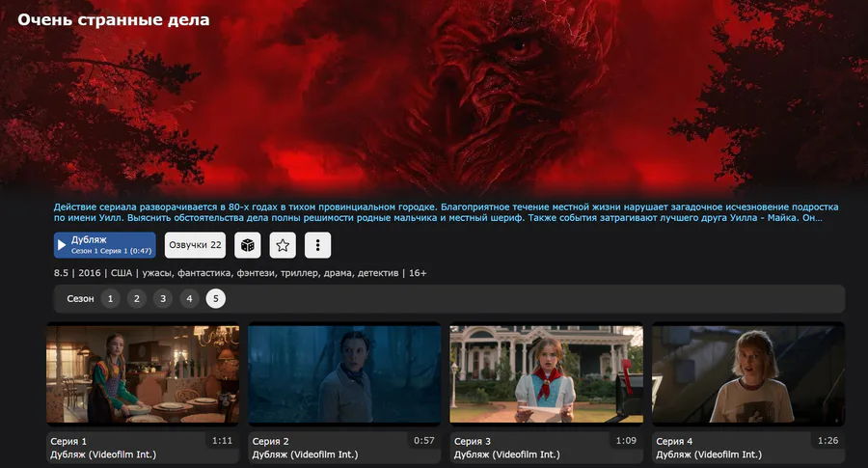868x468 pixels.
Task: Click the Серия 1 title label
Action: pyautogui.click(x=68, y=441)
